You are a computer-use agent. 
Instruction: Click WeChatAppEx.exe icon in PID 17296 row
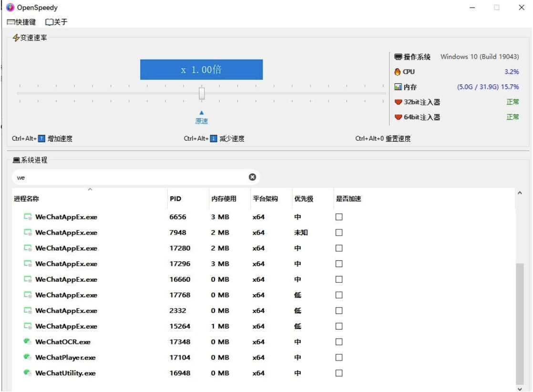click(x=28, y=264)
